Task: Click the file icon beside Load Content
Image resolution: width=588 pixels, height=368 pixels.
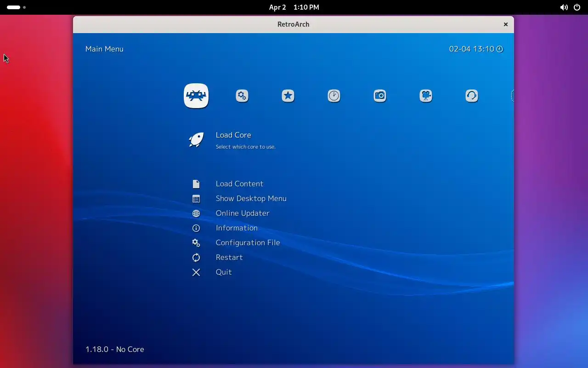Action: coord(196,184)
